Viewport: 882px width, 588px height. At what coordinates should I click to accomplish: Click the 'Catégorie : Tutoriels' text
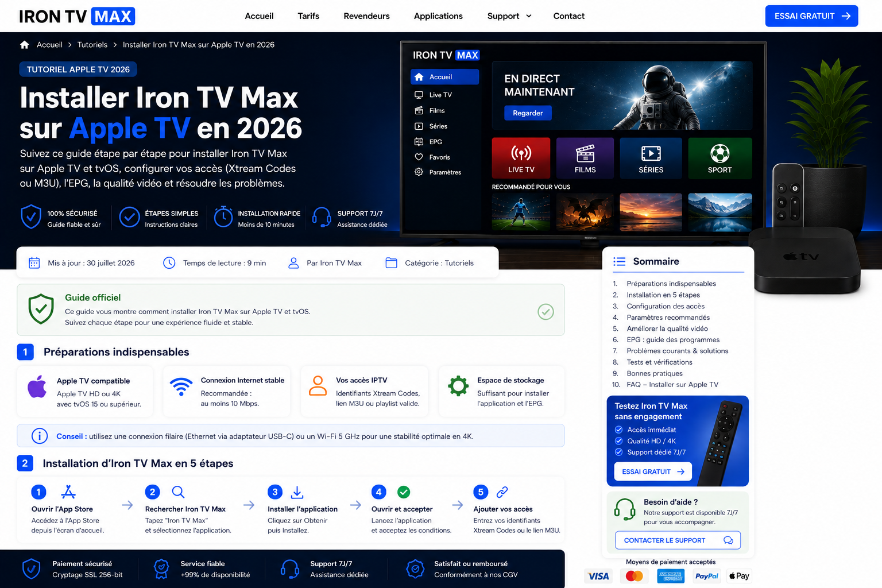[439, 263]
